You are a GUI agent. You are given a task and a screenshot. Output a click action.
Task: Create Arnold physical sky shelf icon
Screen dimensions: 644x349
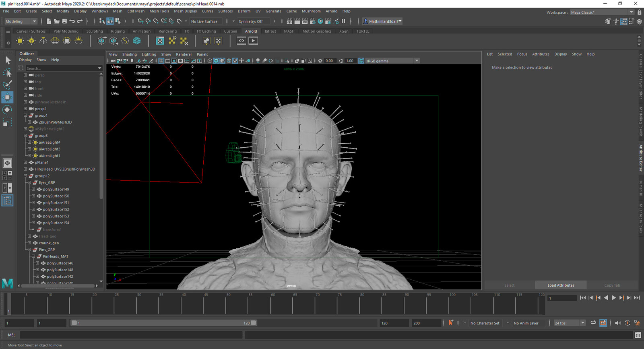tap(78, 41)
